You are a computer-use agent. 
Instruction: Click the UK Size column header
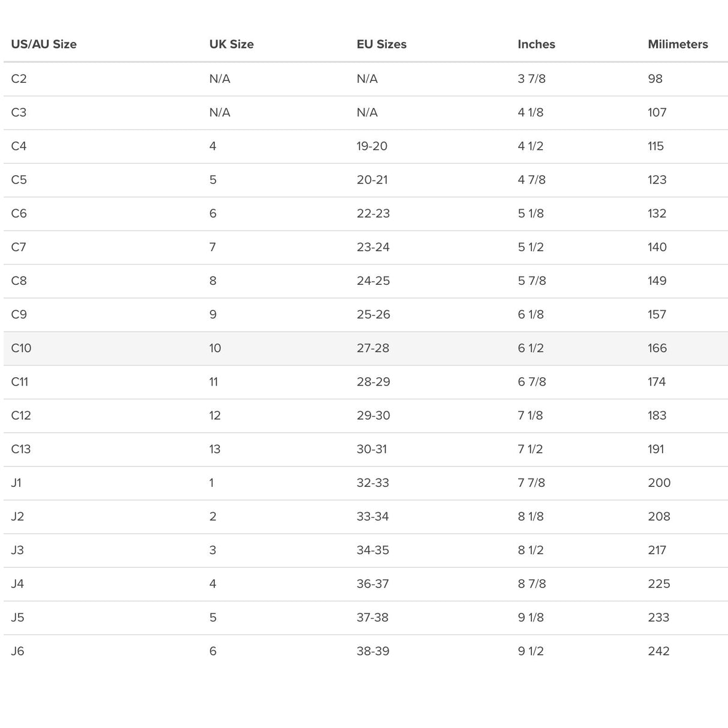[x=231, y=44]
